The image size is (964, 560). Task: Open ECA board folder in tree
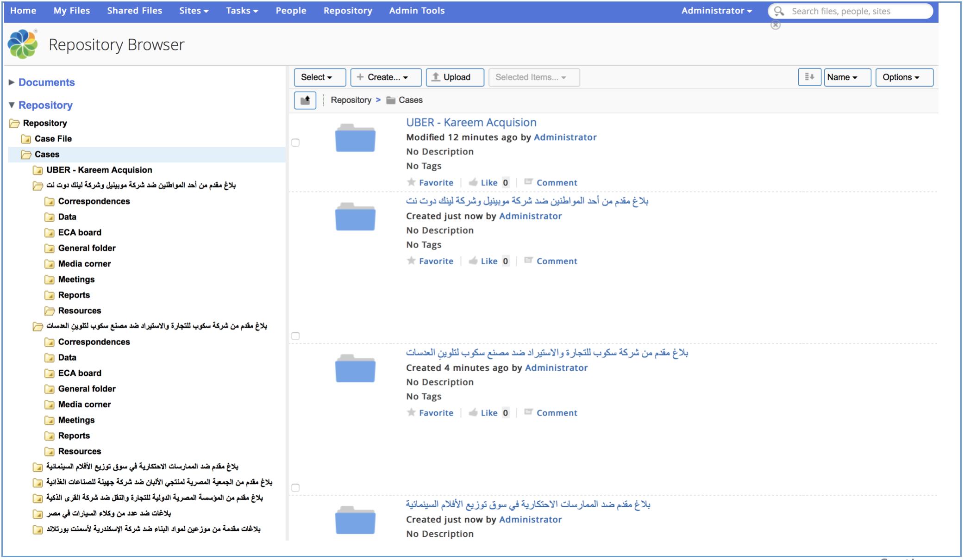pyautogui.click(x=79, y=232)
